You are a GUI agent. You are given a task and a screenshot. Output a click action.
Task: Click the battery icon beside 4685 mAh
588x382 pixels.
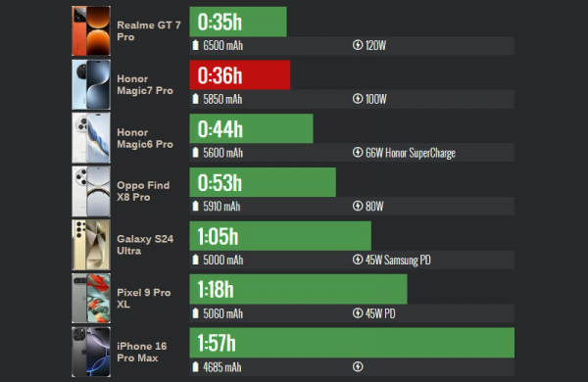[x=195, y=367]
